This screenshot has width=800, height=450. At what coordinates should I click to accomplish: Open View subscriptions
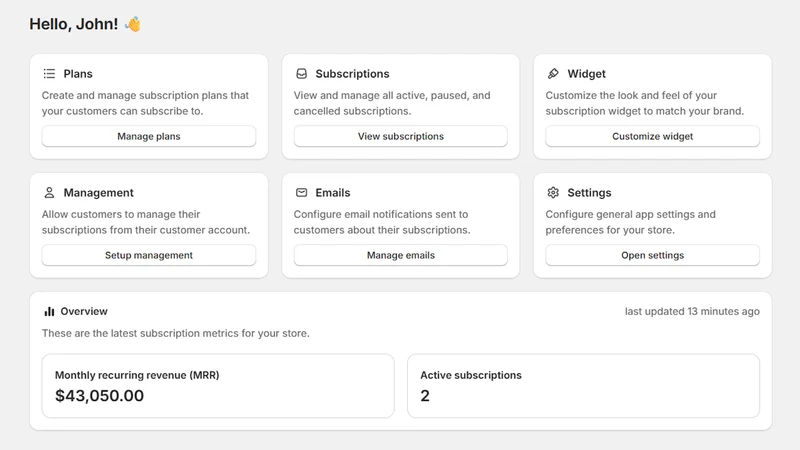point(401,136)
